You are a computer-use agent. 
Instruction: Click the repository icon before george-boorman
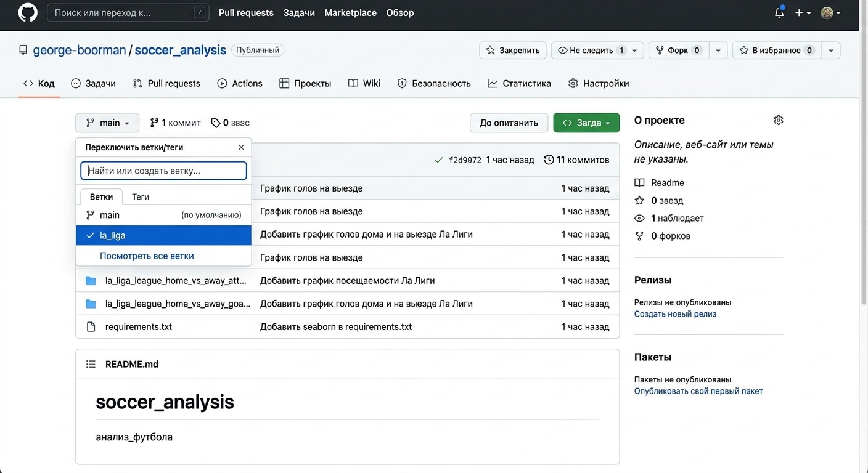point(23,50)
